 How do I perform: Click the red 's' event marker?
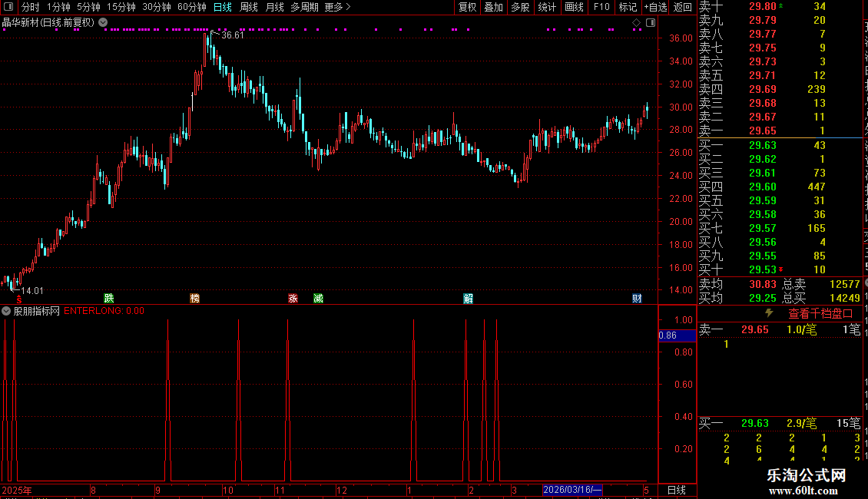(19, 299)
